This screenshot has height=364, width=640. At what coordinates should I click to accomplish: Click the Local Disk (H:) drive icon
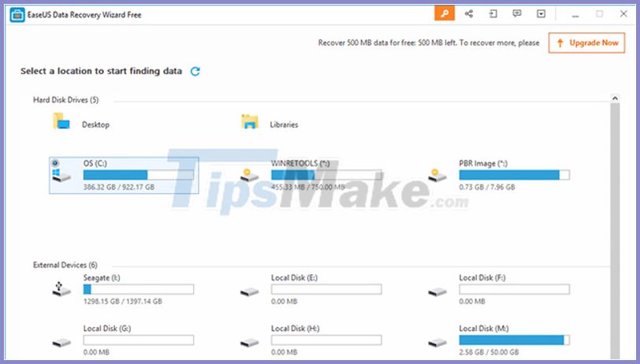pyautogui.click(x=249, y=343)
